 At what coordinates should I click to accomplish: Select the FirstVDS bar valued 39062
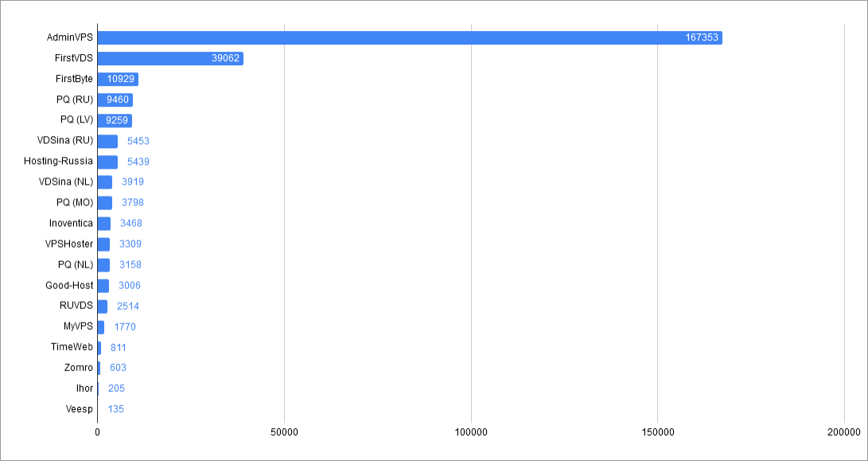pos(170,58)
